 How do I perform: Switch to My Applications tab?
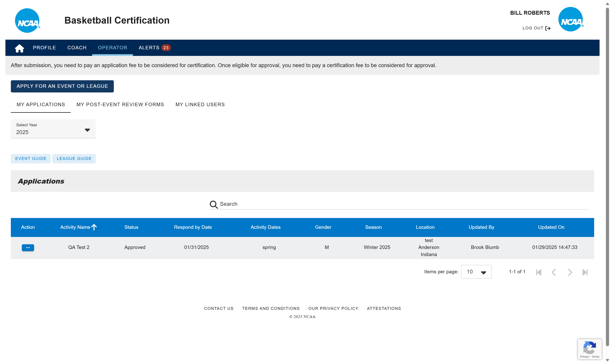[x=41, y=104]
